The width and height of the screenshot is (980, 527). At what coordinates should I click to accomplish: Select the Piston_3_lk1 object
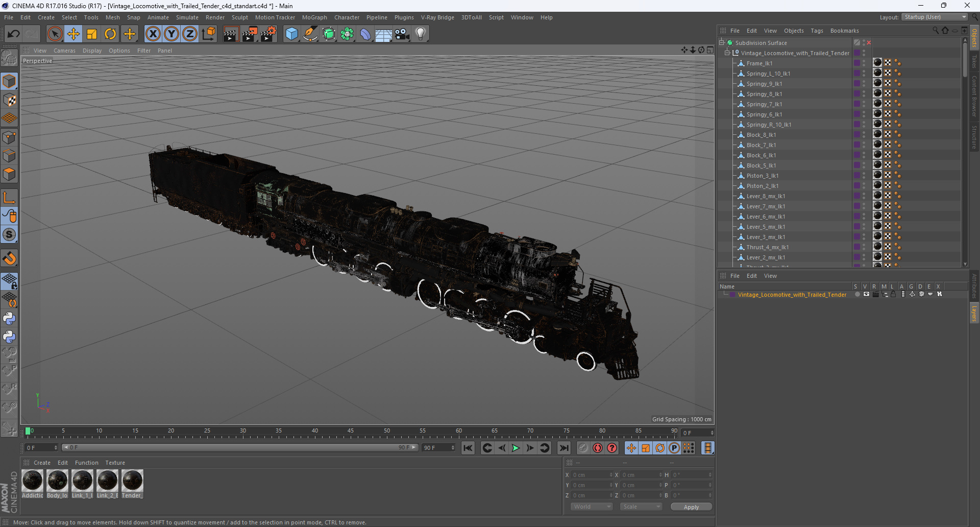point(762,176)
